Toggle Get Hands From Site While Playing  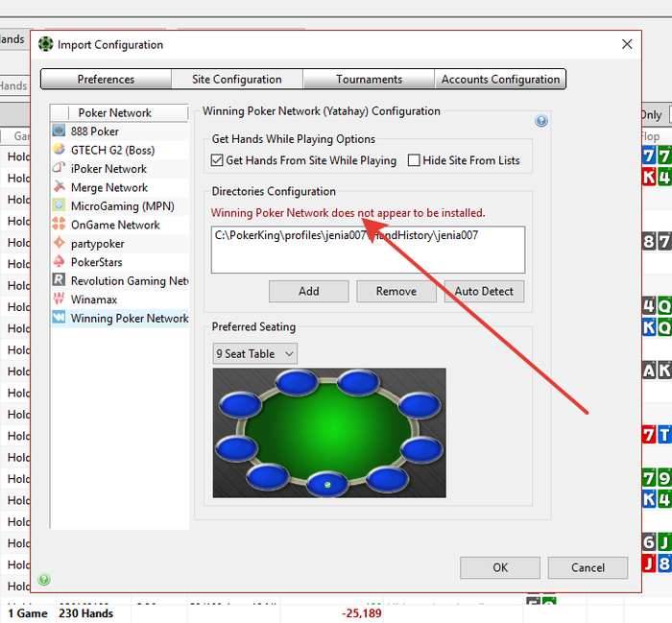[x=217, y=160]
